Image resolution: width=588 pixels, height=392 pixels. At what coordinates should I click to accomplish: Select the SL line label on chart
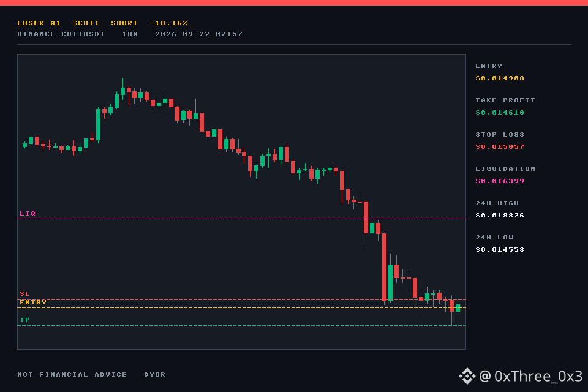[24, 294]
